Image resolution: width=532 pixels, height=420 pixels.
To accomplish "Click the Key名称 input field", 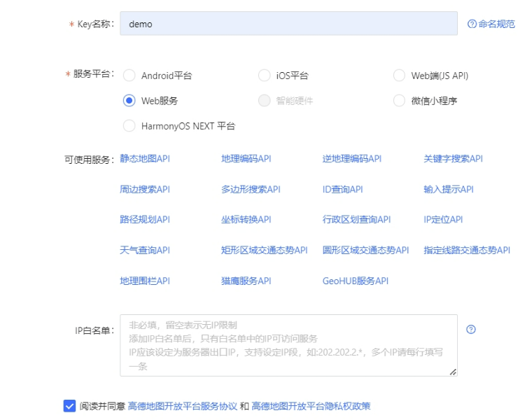I will [288, 24].
